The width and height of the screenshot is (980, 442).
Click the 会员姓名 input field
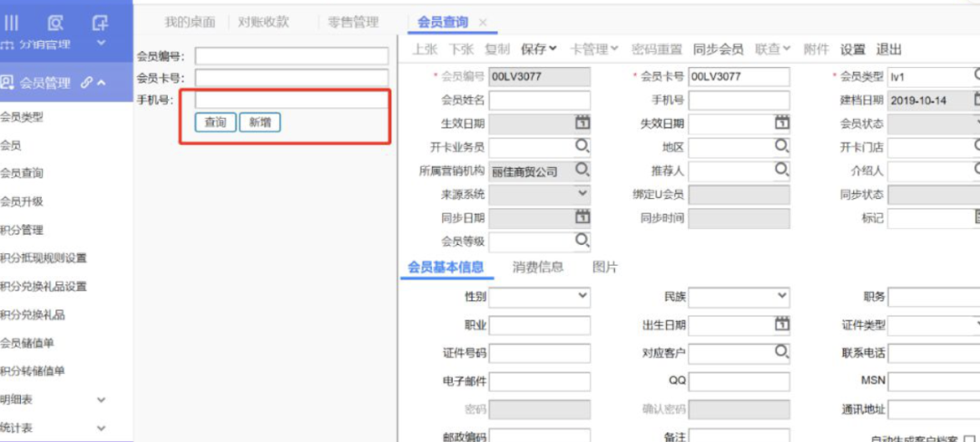click(x=539, y=100)
